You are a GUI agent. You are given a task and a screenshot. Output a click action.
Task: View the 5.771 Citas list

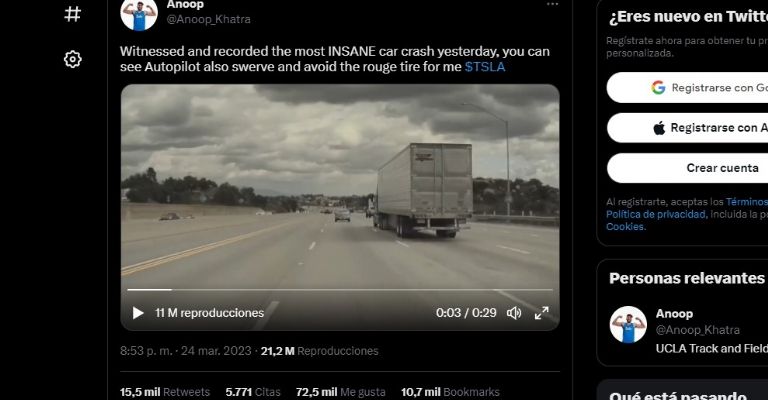point(253,392)
